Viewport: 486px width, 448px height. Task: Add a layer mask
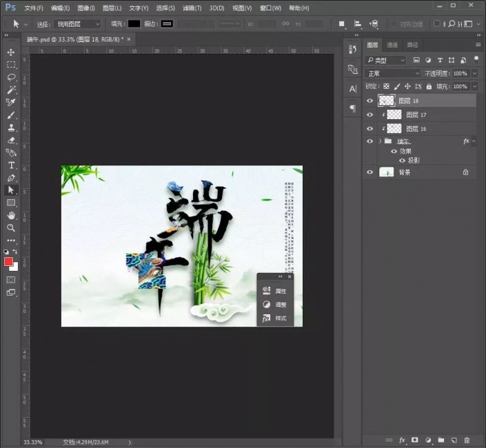tap(415, 440)
